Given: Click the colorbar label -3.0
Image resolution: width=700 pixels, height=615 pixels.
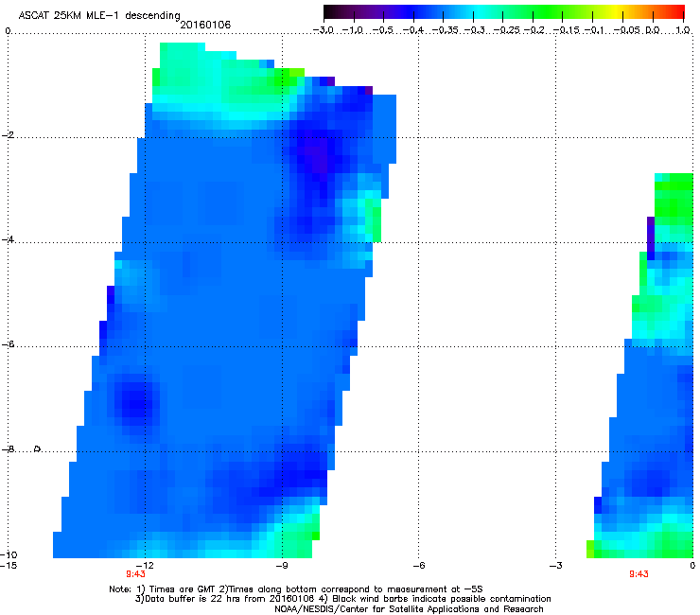Looking at the screenshot, I should pyautogui.click(x=323, y=30).
